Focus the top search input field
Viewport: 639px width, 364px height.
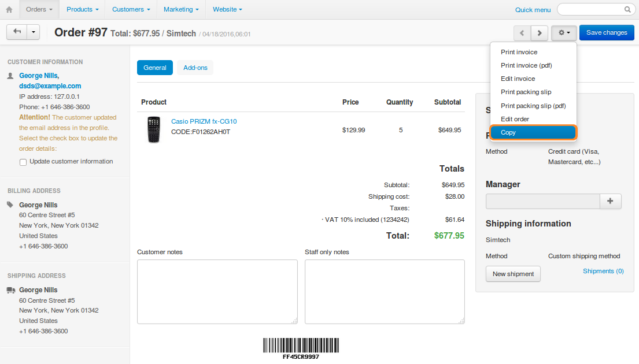[x=596, y=9]
